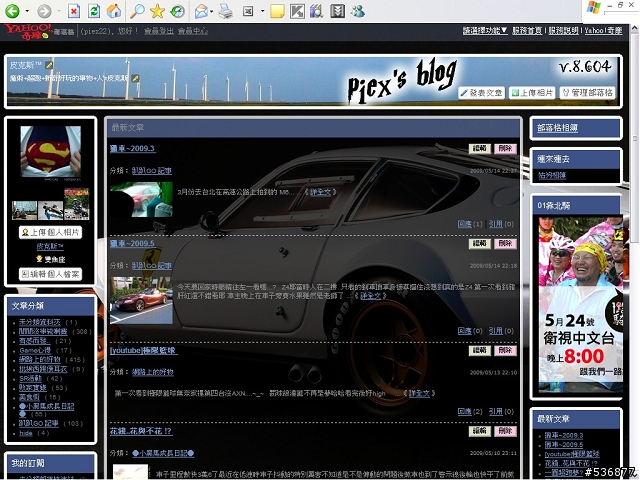Click the small window toolbar icon after the printer

pos(248,11)
